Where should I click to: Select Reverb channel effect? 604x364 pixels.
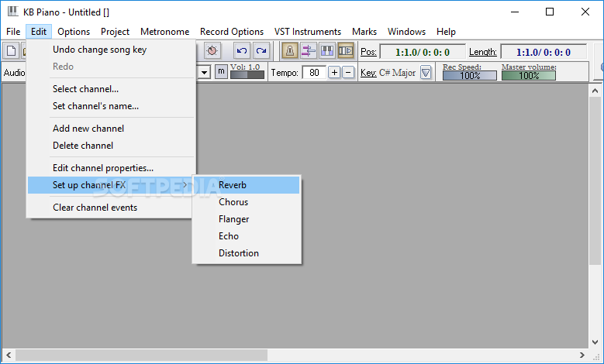(247, 185)
